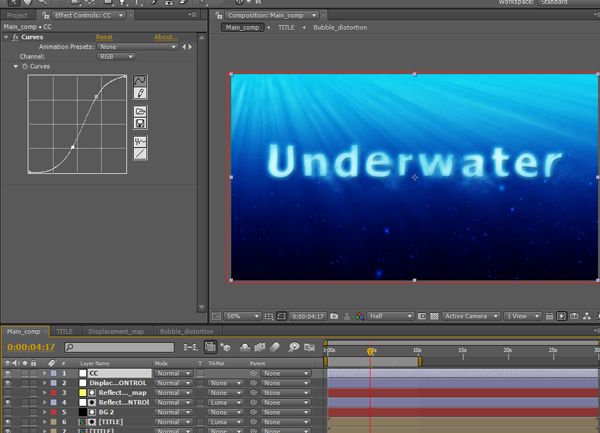Switch to the Project panel tab
600x433 pixels.
17,15
